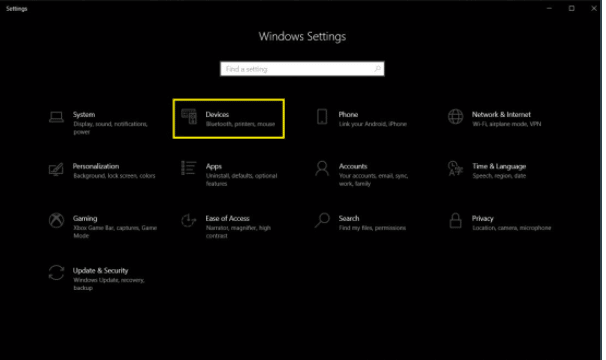Click the magnifier icon in search box
This screenshot has height=360, width=606.
[x=377, y=69]
